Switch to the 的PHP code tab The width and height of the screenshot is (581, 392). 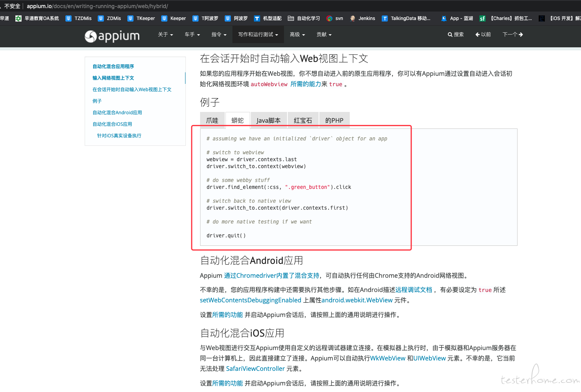334,120
